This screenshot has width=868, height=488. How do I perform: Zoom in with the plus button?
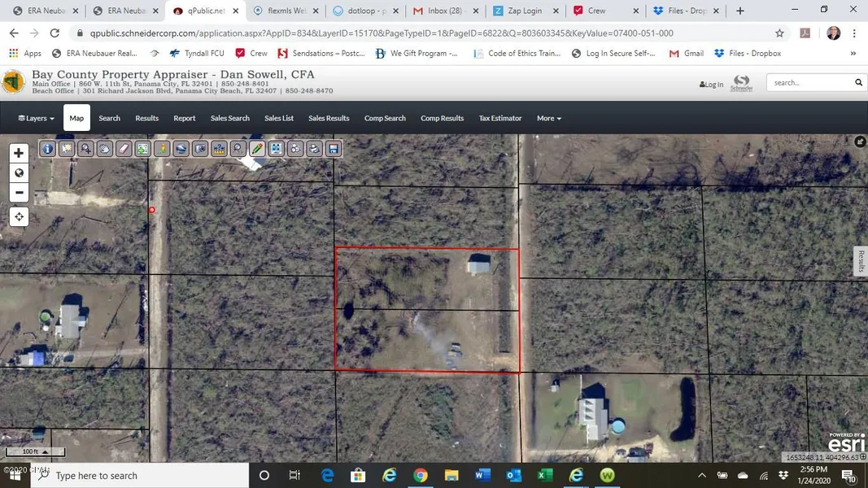click(x=19, y=153)
